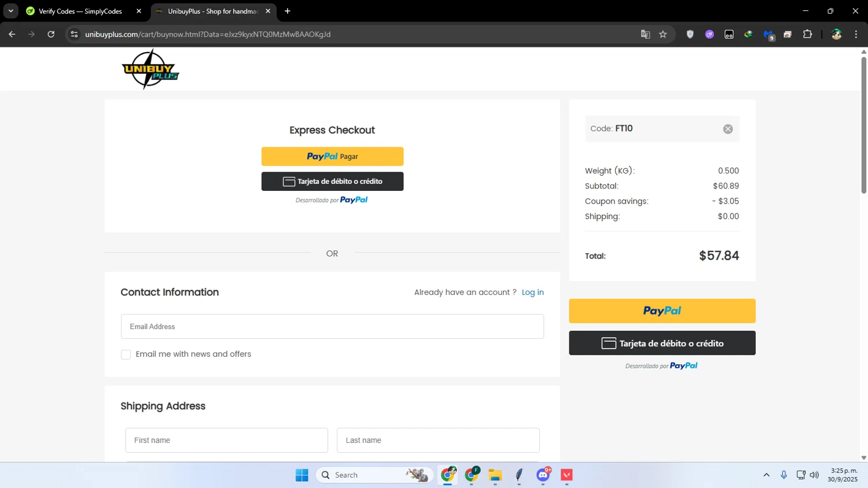Open the clock and date panel

coord(843,475)
